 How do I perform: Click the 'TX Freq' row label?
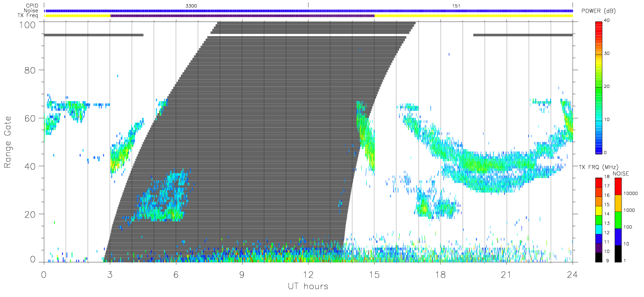click(x=29, y=16)
